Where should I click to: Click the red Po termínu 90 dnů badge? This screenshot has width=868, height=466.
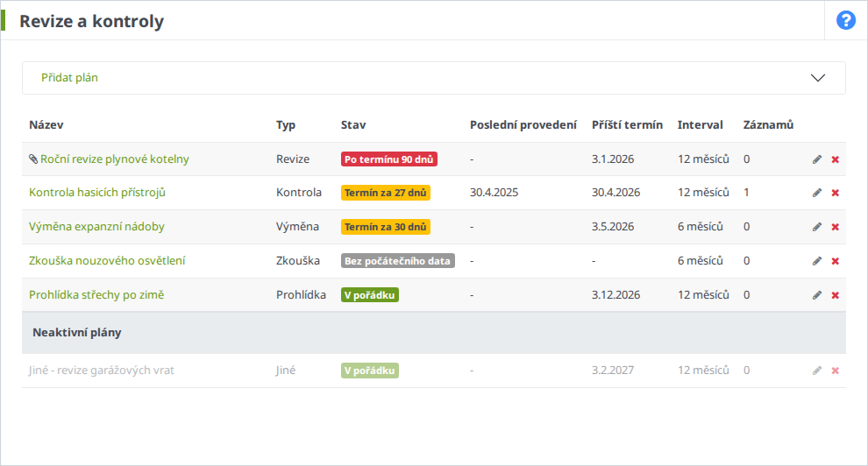coord(388,159)
